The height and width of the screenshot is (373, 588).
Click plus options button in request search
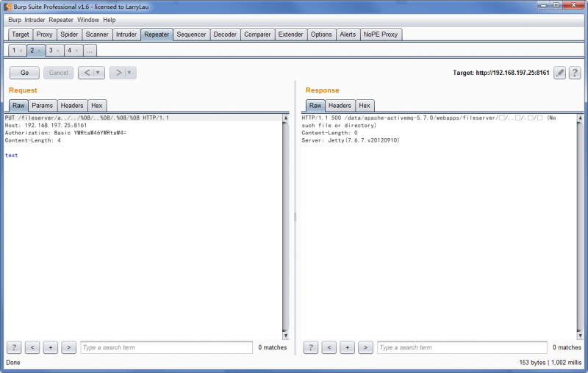50,347
